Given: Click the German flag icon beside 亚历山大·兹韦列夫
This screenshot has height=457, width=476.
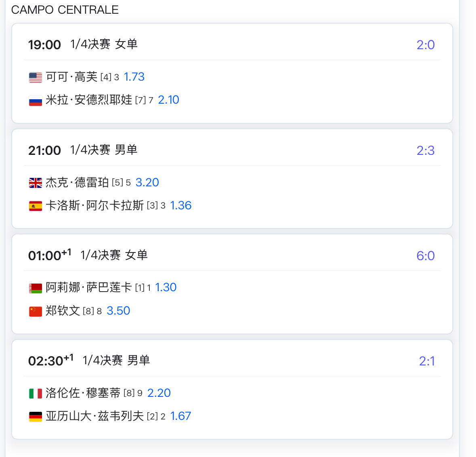Looking at the screenshot, I should point(36,417).
